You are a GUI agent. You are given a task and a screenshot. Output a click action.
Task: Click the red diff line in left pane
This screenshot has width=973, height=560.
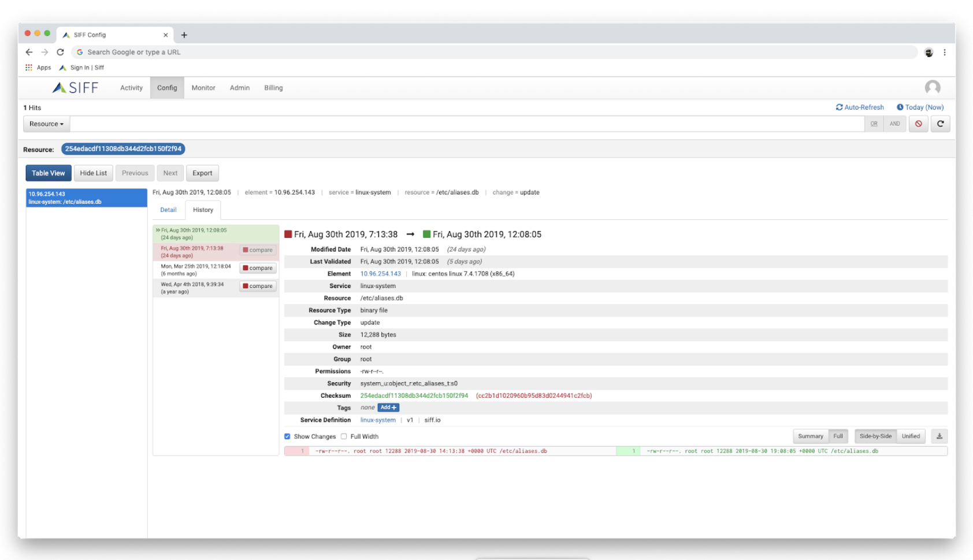click(450, 451)
